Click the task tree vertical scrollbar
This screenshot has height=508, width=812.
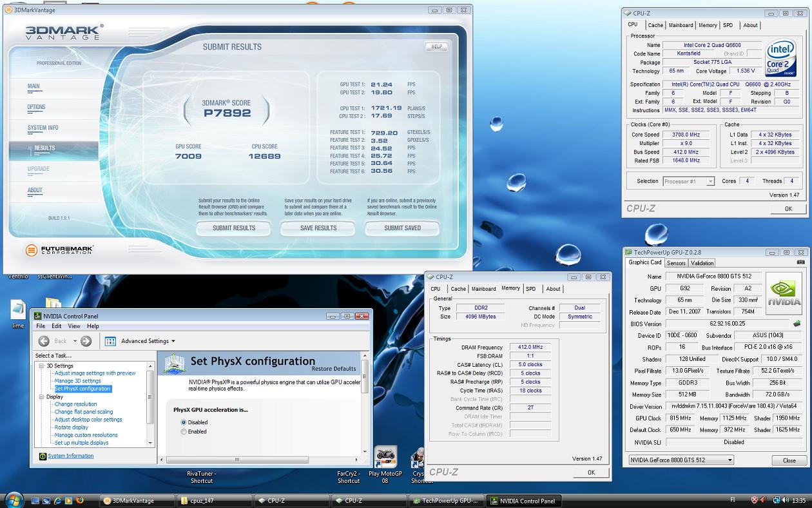(151, 404)
